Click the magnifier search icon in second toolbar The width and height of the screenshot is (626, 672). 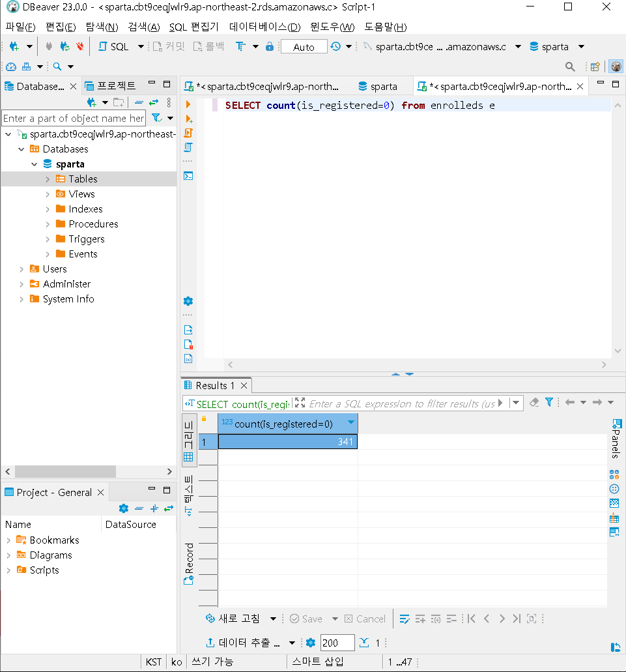57,66
